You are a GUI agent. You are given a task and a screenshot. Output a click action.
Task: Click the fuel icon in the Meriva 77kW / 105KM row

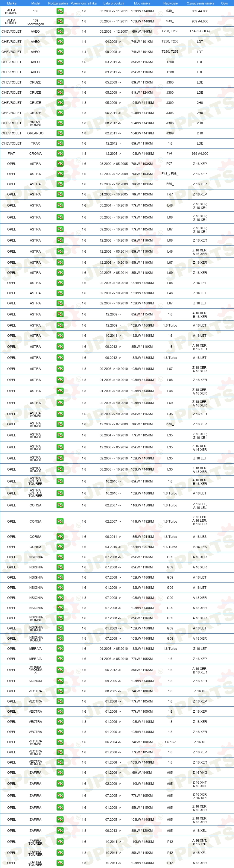60,659
